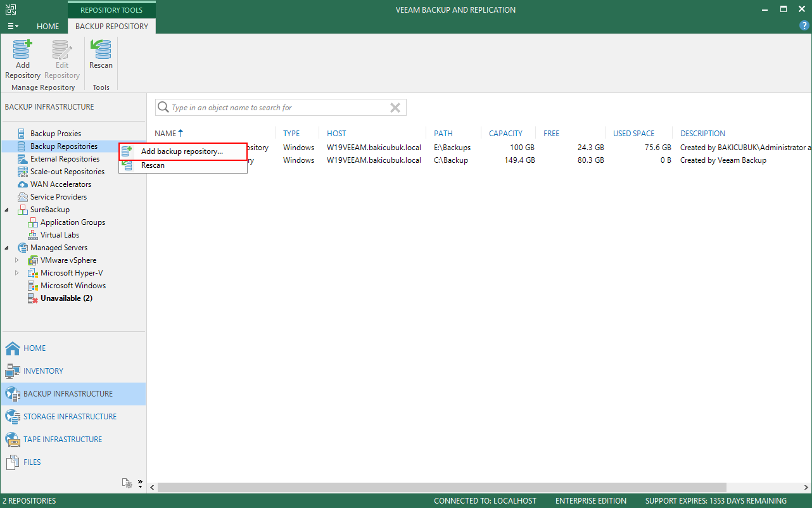This screenshot has width=812, height=508.
Task: Collapse the SureBackup tree node
Action: 7,210
